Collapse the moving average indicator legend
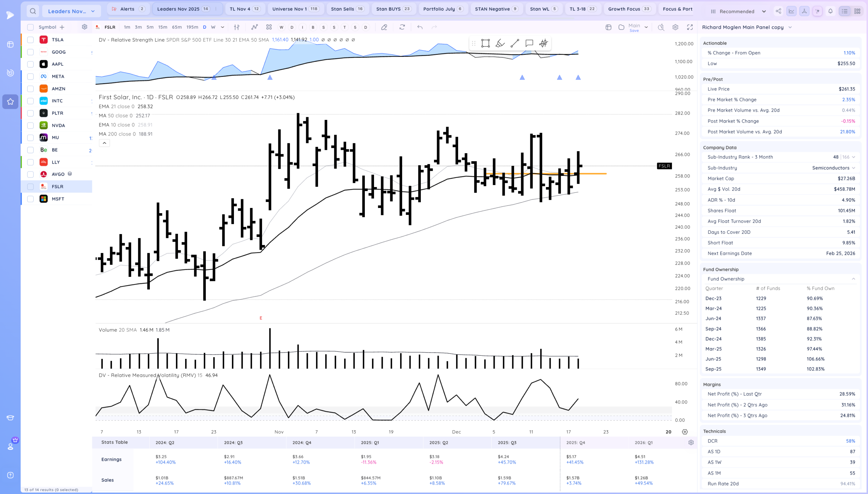Screen dimensions: 868x494 [x=104, y=143]
